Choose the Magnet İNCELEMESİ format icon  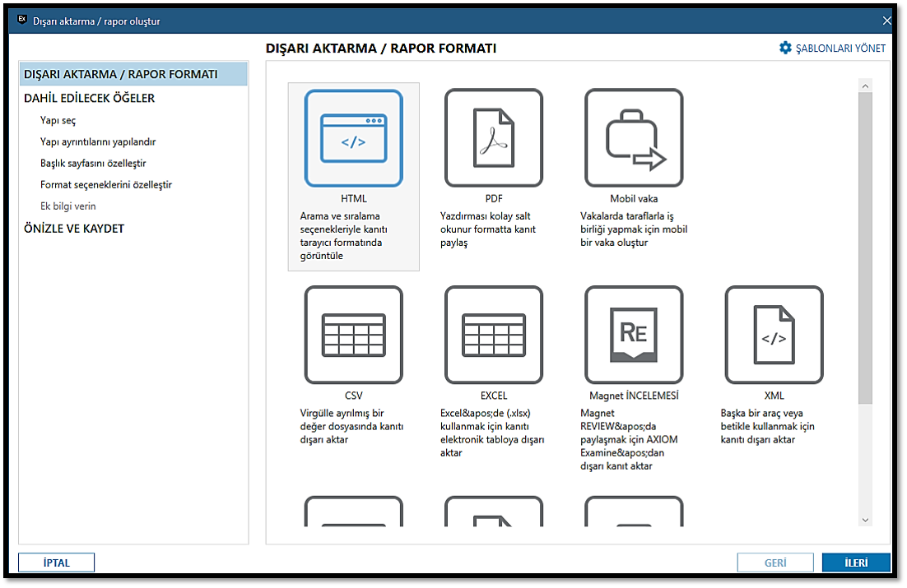tap(633, 335)
